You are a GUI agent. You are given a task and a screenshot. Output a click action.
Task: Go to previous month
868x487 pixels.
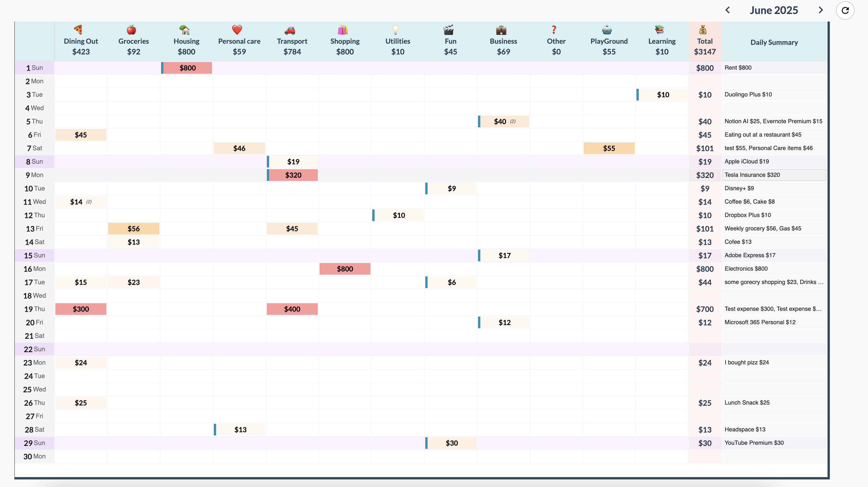point(728,10)
